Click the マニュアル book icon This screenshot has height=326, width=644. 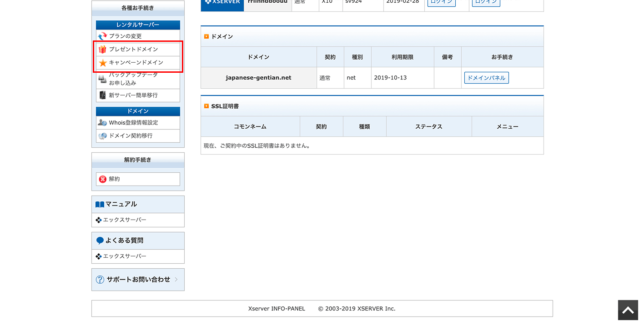[100, 205]
